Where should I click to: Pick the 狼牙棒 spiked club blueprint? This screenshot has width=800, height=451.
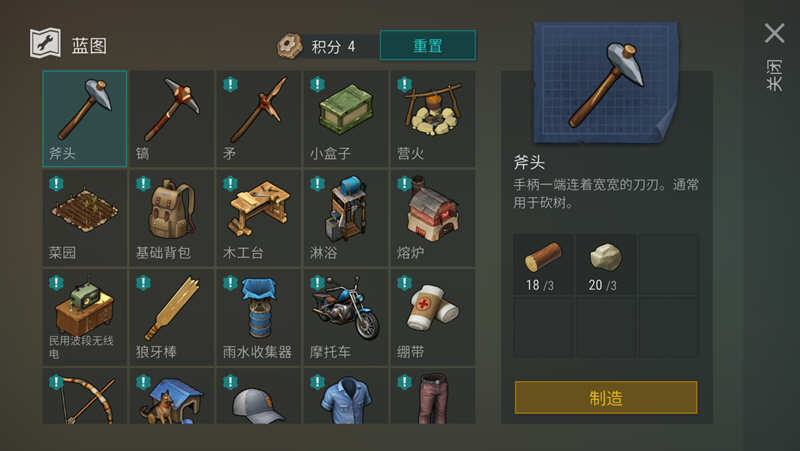click(x=171, y=317)
